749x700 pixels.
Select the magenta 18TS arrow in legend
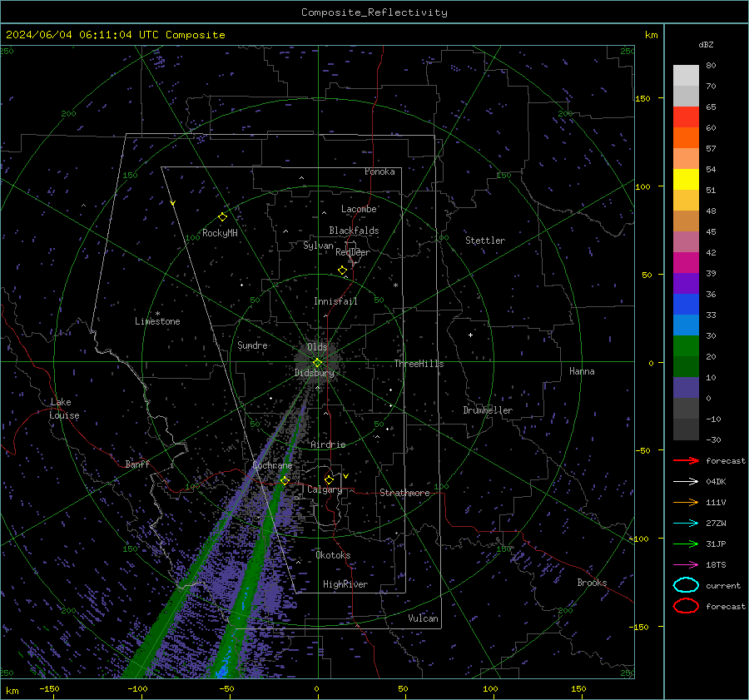coord(686,565)
